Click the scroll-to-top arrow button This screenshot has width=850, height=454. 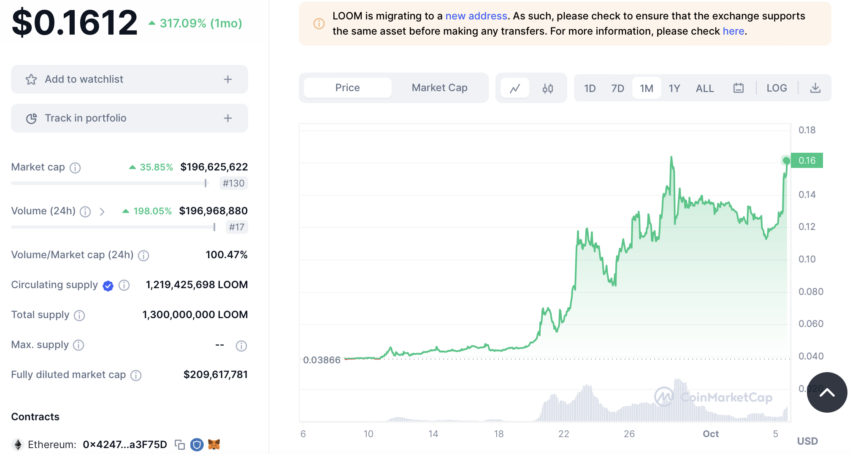click(827, 392)
